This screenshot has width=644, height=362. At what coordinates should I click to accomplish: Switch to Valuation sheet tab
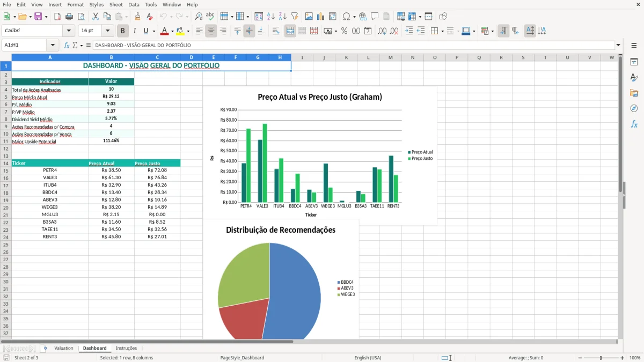pos(64,349)
